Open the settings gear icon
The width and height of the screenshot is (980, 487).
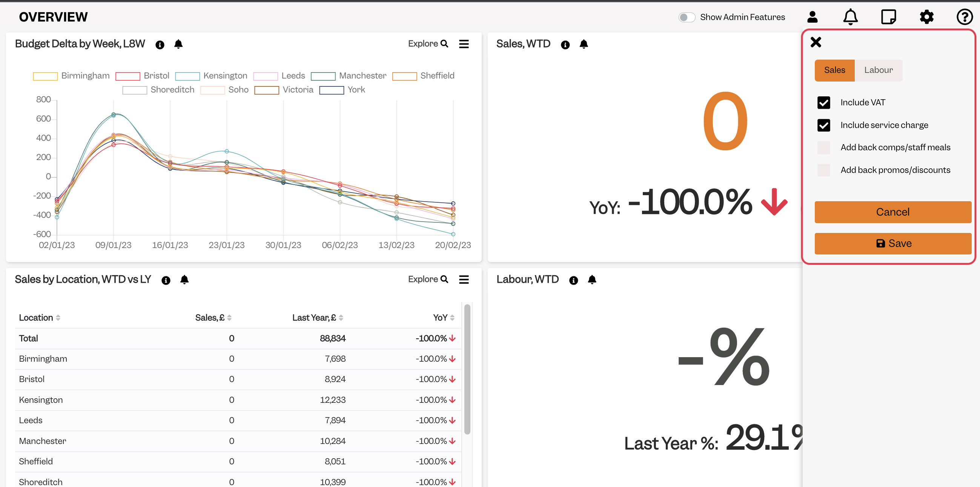[926, 17]
